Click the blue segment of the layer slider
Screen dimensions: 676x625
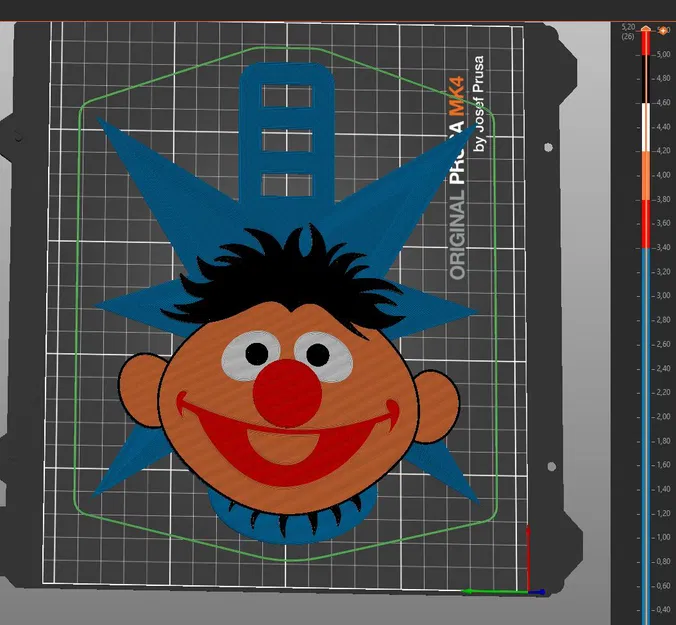pyautogui.click(x=645, y=435)
